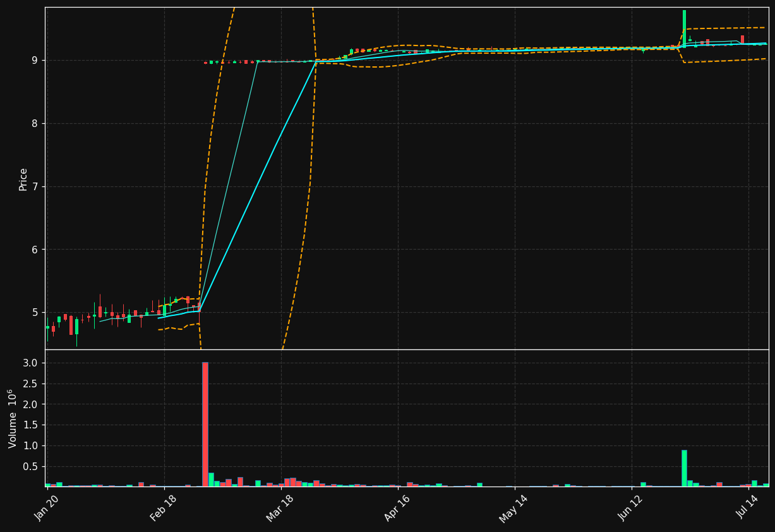Click the price tick label "6"
Viewport: 775px width, 532px height.
35,250
